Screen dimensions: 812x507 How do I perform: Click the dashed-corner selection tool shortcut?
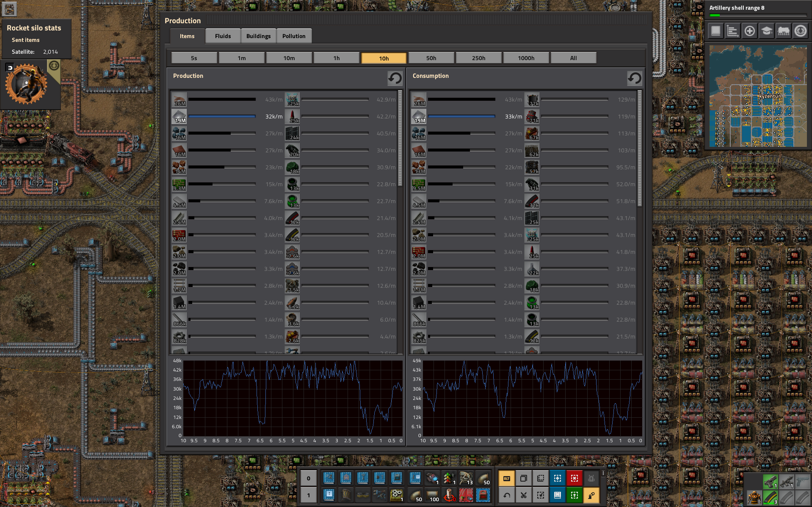click(540, 478)
